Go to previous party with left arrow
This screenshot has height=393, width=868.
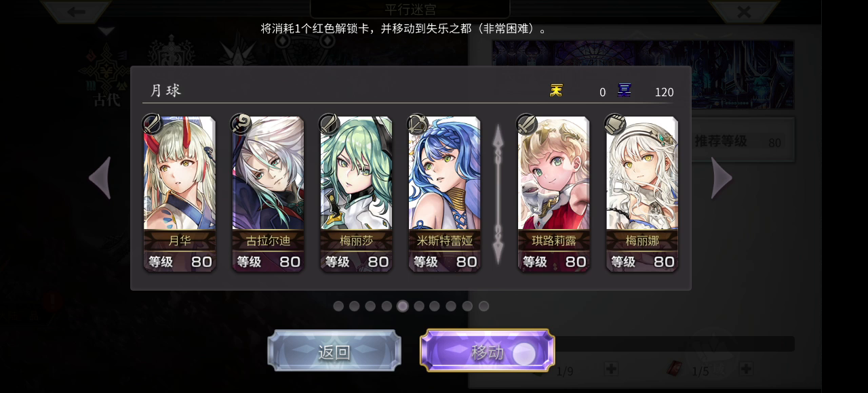(100, 178)
